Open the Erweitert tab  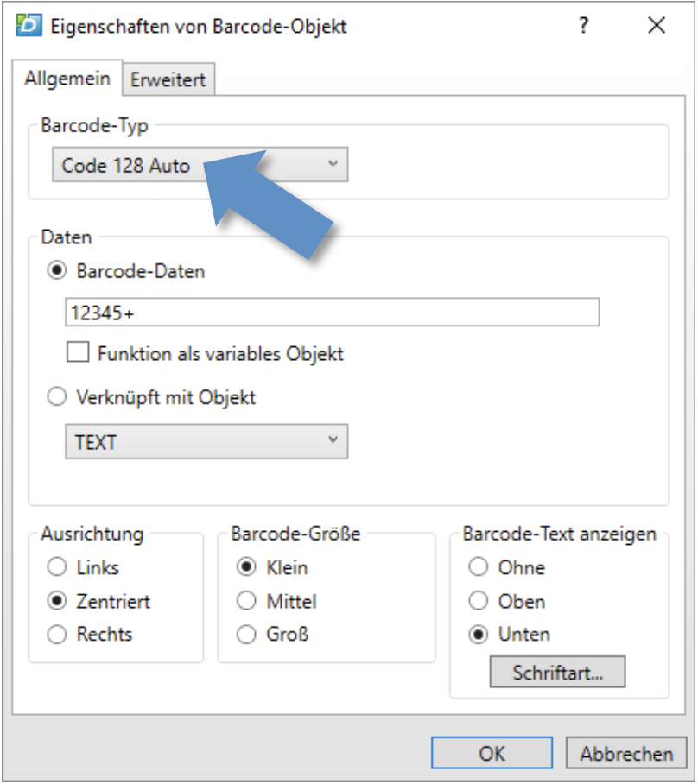168,80
